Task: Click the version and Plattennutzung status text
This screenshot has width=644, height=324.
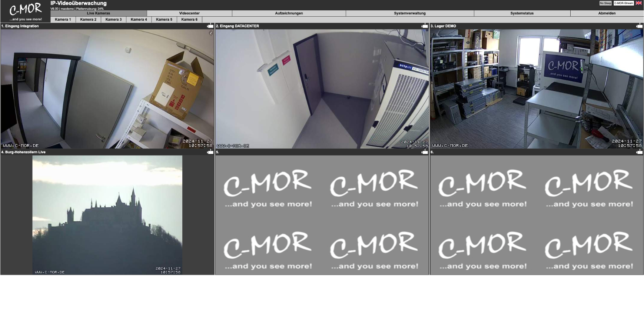Action: tap(77, 9)
